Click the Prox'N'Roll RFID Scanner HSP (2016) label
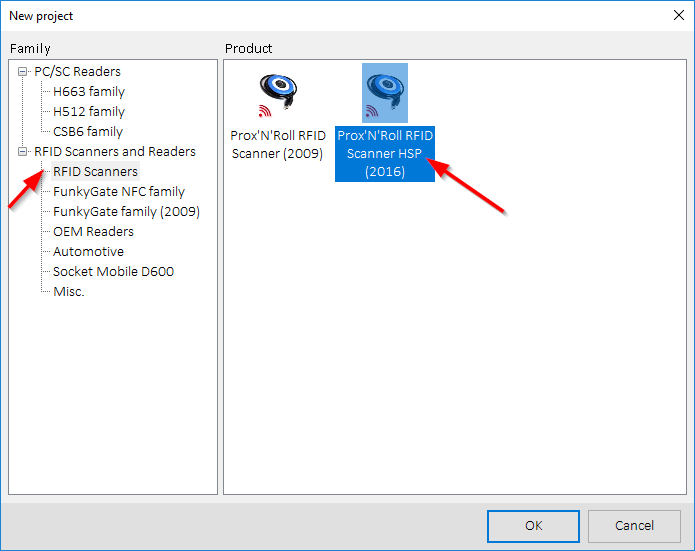 pos(385,153)
